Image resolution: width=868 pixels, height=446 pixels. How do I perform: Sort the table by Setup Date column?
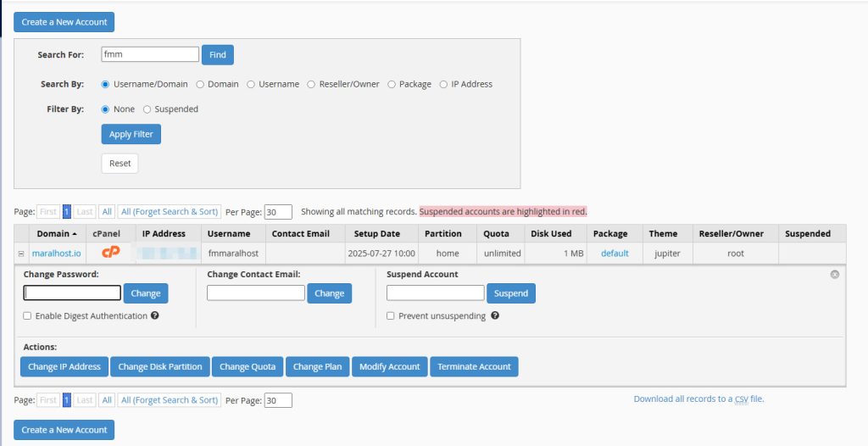tap(377, 234)
